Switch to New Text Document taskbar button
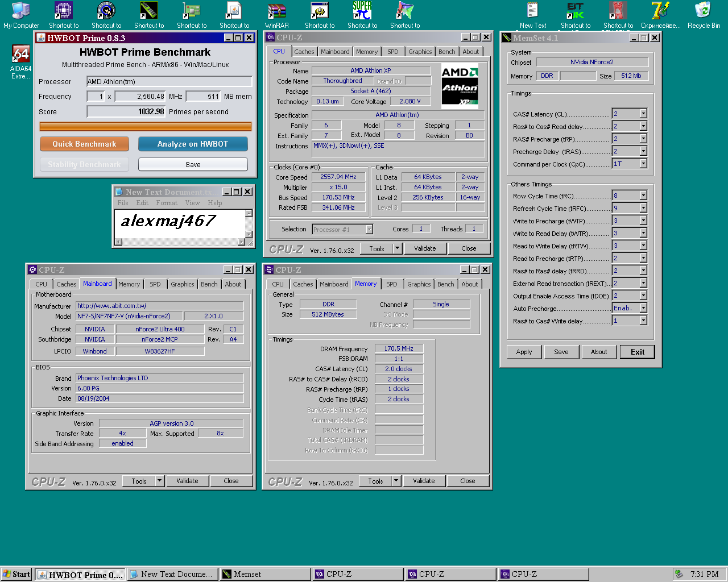This screenshot has width=728, height=582. 172,575
